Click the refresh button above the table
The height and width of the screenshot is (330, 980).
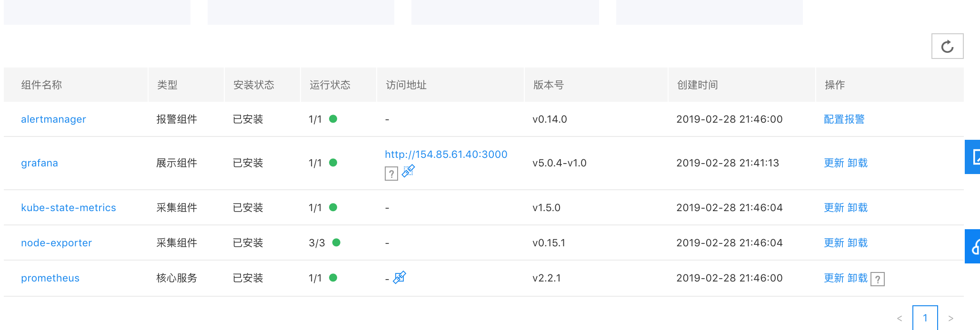pos(947,46)
